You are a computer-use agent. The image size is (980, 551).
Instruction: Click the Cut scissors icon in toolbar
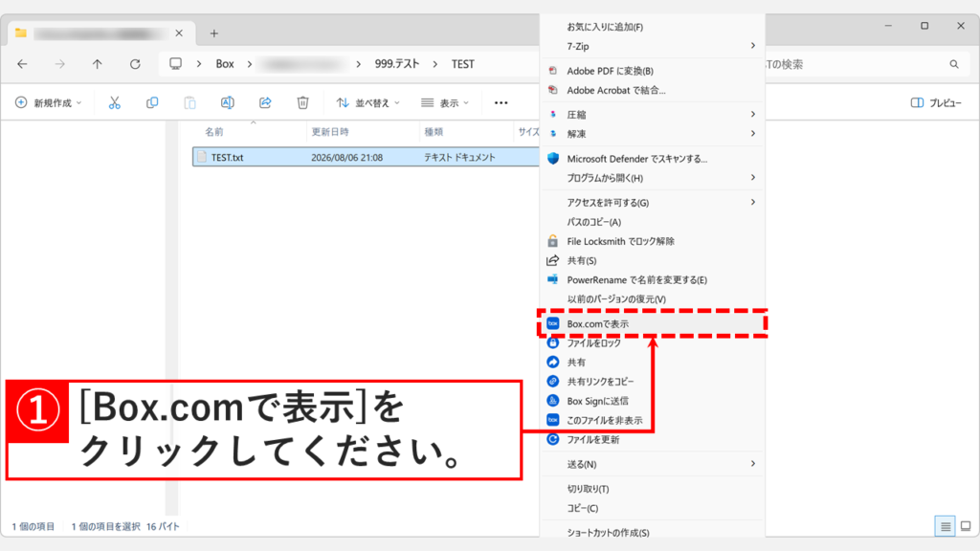pyautogui.click(x=115, y=102)
